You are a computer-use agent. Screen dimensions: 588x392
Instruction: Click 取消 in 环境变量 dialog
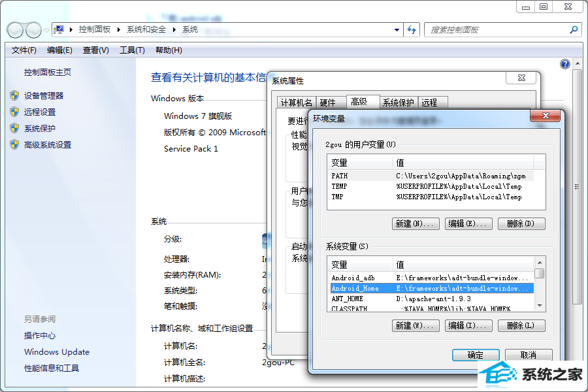(x=529, y=355)
